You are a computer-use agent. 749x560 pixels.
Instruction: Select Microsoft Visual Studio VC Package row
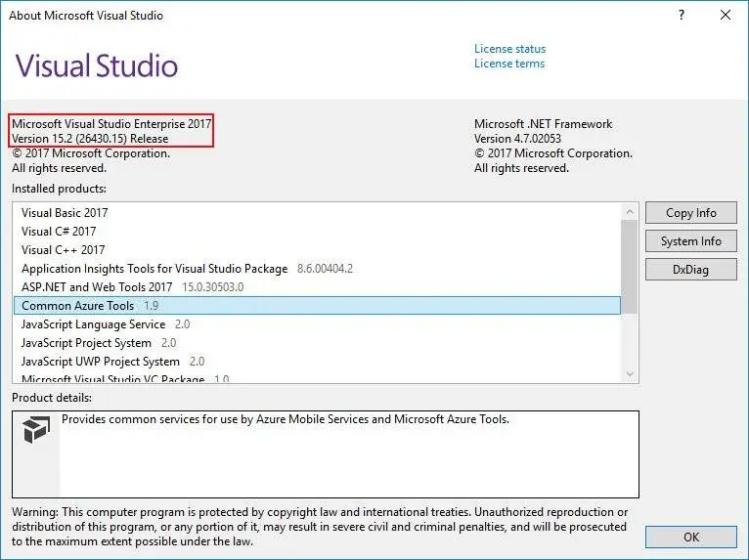click(317, 377)
